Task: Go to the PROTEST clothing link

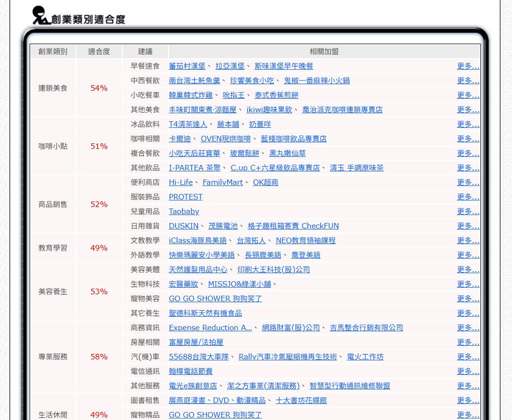Action: tap(186, 197)
